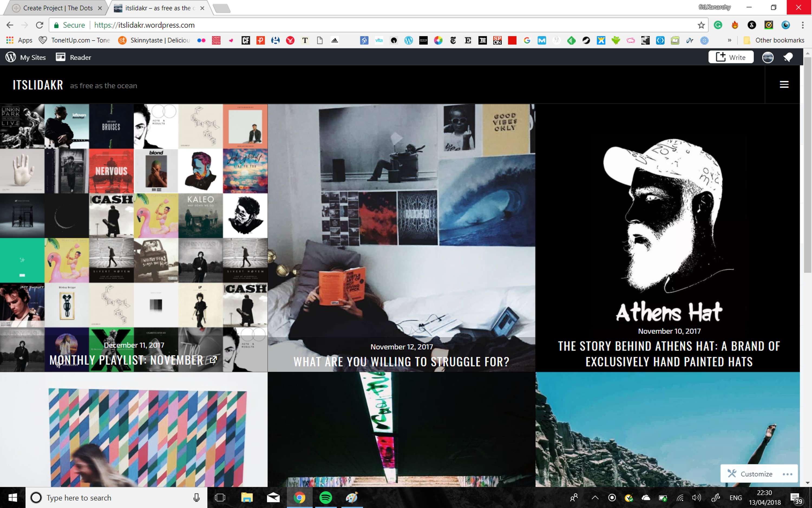Screen dimensions: 812x508
Task: Open the Windows Start menu
Action: 13,498
